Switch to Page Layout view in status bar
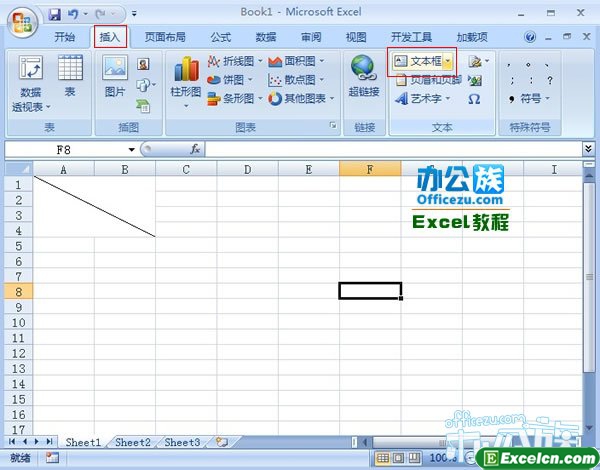The height and width of the screenshot is (470, 600). 398,457
